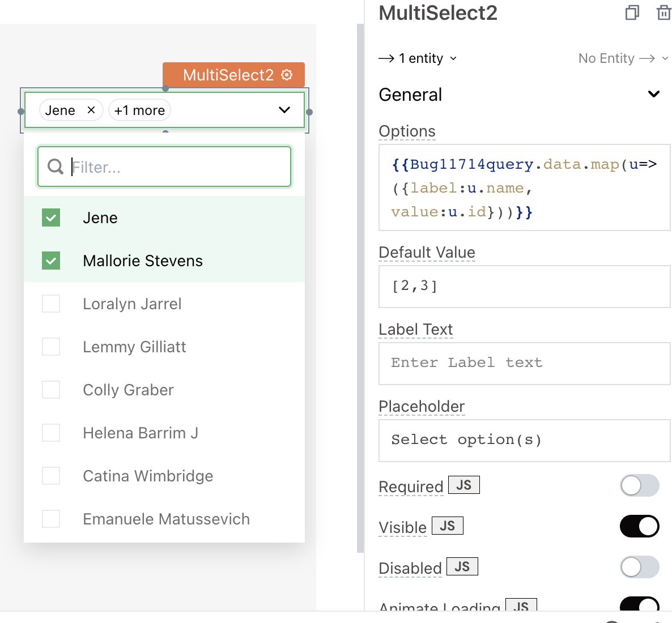Click the delete widget trash icon
The height and width of the screenshot is (623, 672).
point(664,13)
